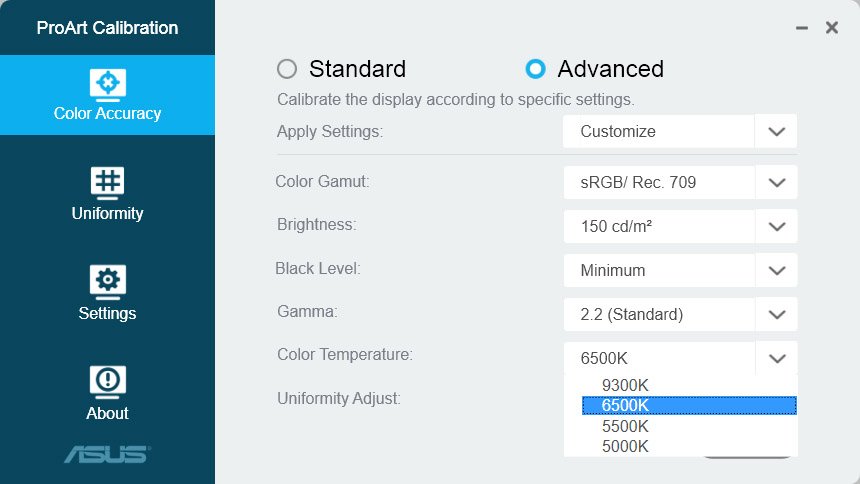Click the sRGB/ Rec. 709 gamut field

659,182
